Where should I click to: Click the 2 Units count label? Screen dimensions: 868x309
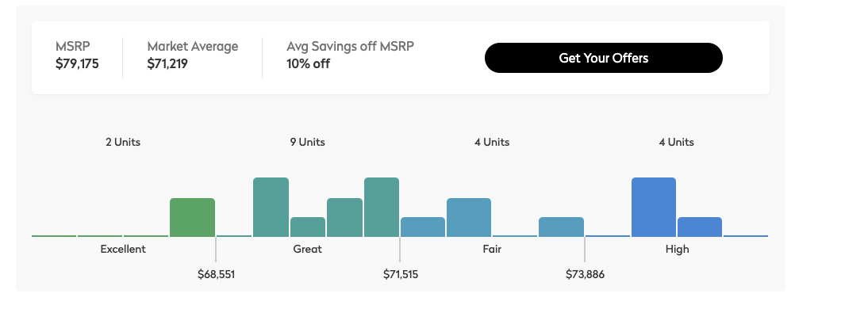[123, 142]
